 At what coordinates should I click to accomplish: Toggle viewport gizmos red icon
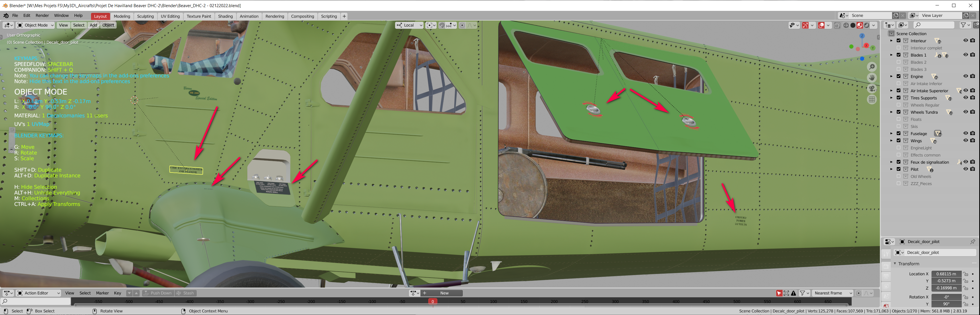[805, 25]
